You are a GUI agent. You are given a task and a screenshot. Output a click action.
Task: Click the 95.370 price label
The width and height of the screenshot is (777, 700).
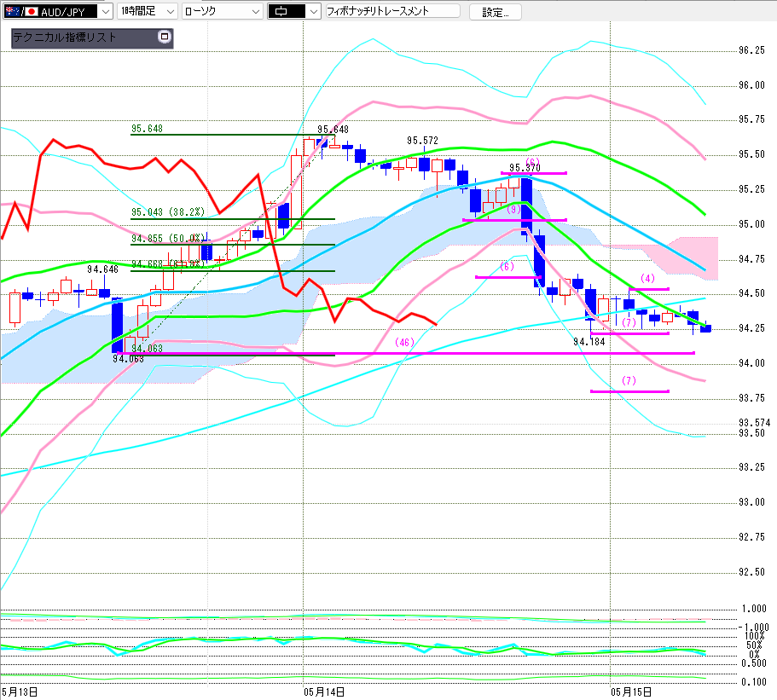525,168
